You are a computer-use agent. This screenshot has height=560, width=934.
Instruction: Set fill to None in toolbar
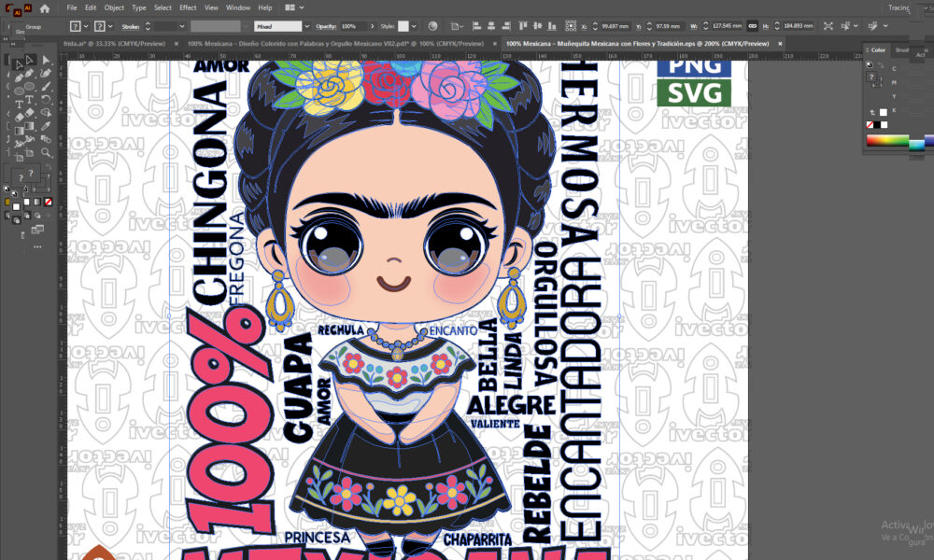[49, 203]
